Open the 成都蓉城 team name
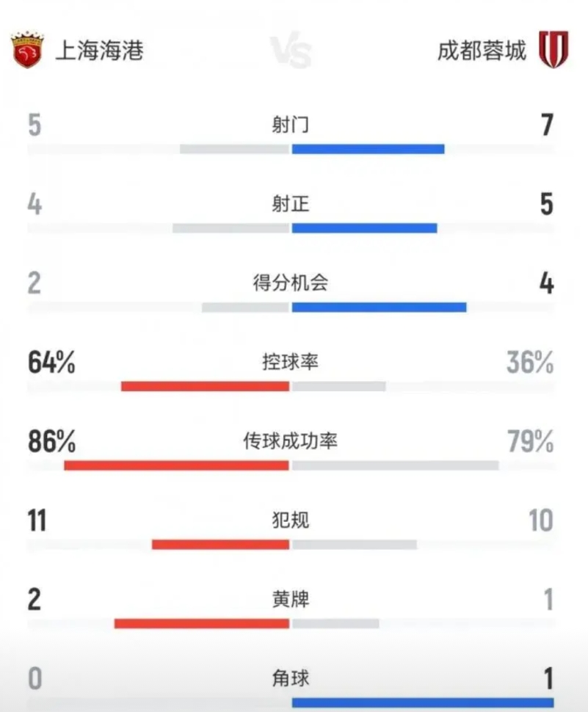The width and height of the screenshot is (588, 712). point(482,51)
